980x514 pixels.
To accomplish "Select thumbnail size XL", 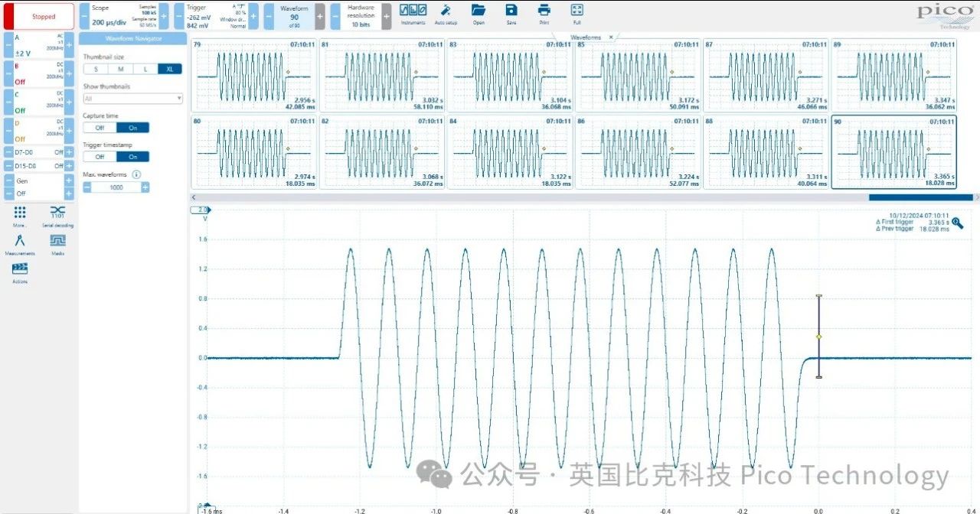I will [169, 69].
